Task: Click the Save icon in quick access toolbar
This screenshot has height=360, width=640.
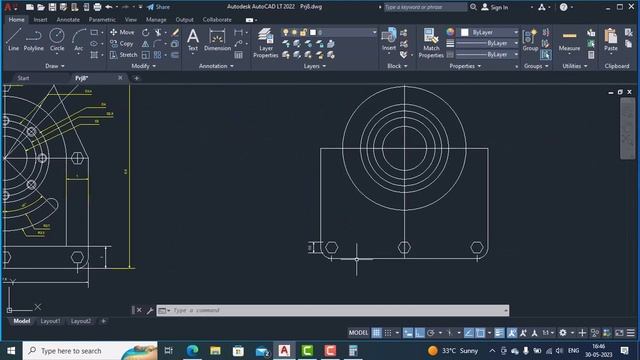Action: point(52,7)
